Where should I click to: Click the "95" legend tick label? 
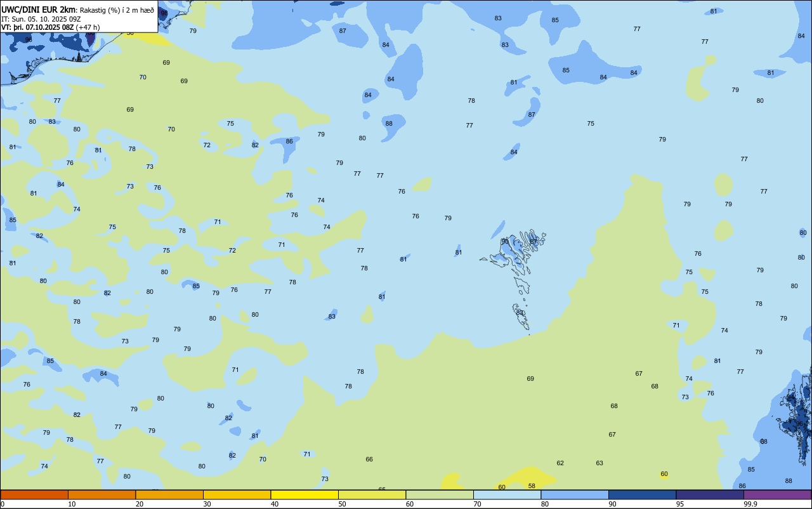(x=680, y=504)
